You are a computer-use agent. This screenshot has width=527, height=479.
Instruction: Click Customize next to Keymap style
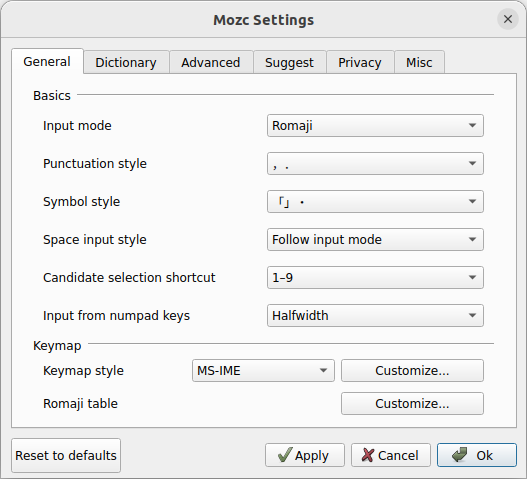coord(412,370)
